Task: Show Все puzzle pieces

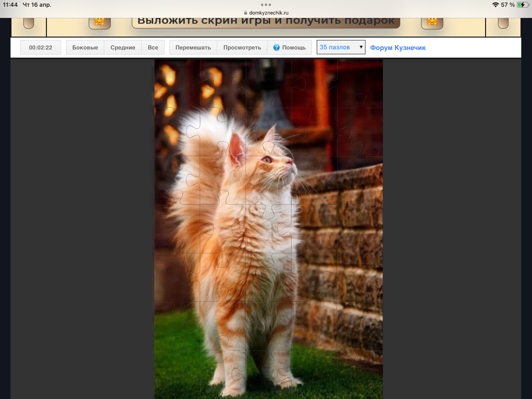Action: pos(153,48)
